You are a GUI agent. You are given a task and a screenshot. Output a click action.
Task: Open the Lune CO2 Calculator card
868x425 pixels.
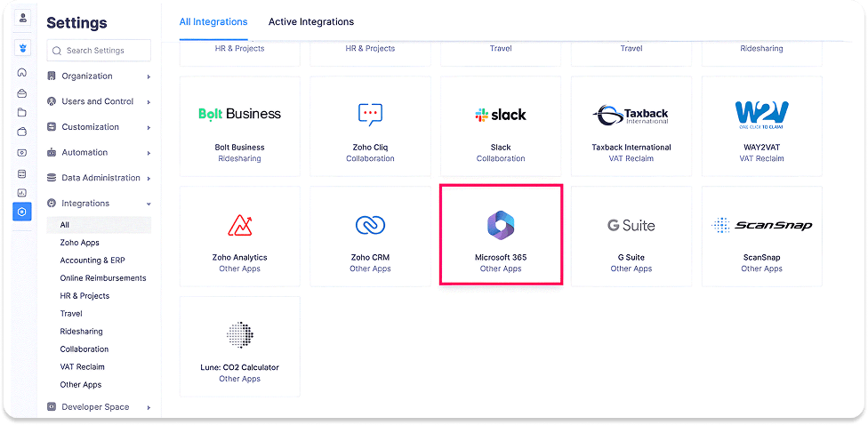click(239, 345)
